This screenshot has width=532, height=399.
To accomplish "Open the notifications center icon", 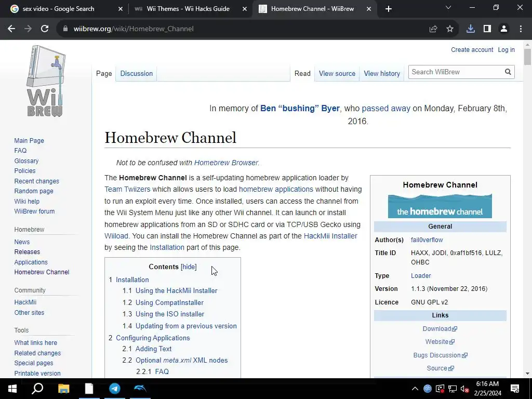I will (x=515, y=389).
